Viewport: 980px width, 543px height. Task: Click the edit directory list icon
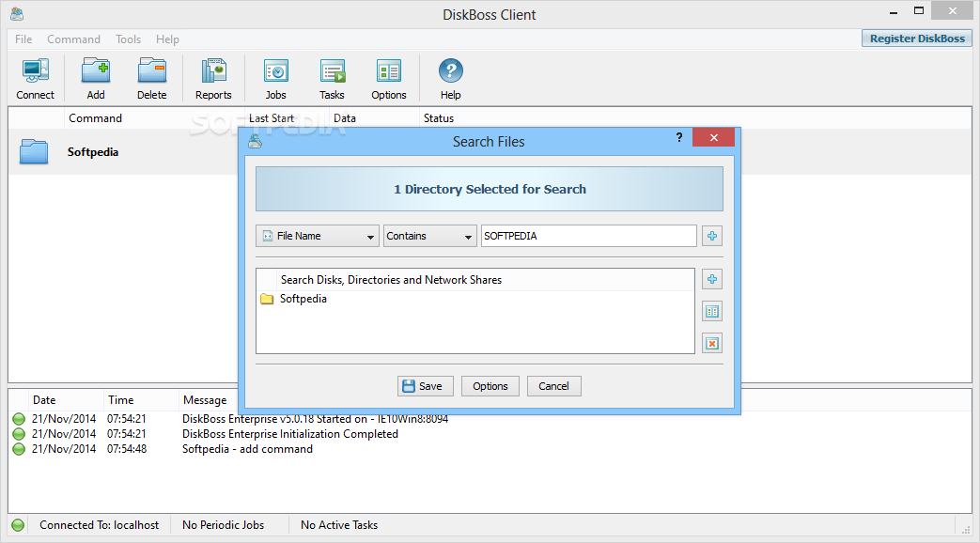click(x=712, y=311)
